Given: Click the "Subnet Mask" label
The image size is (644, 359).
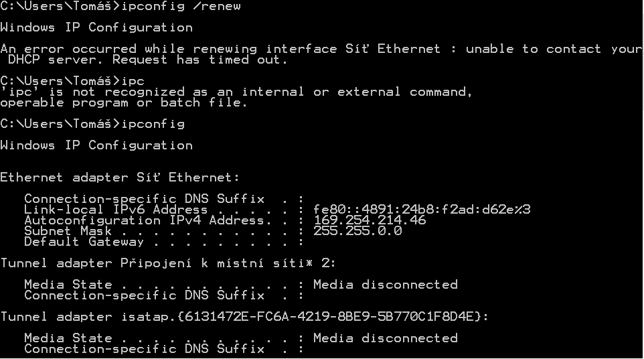Looking at the screenshot, I should coord(68,231).
